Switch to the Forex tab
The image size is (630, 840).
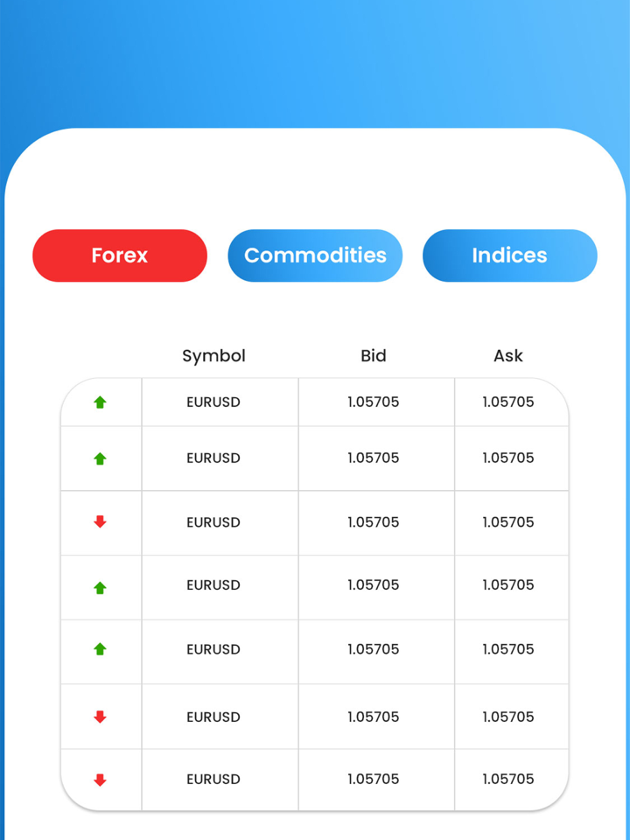pos(120,255)
